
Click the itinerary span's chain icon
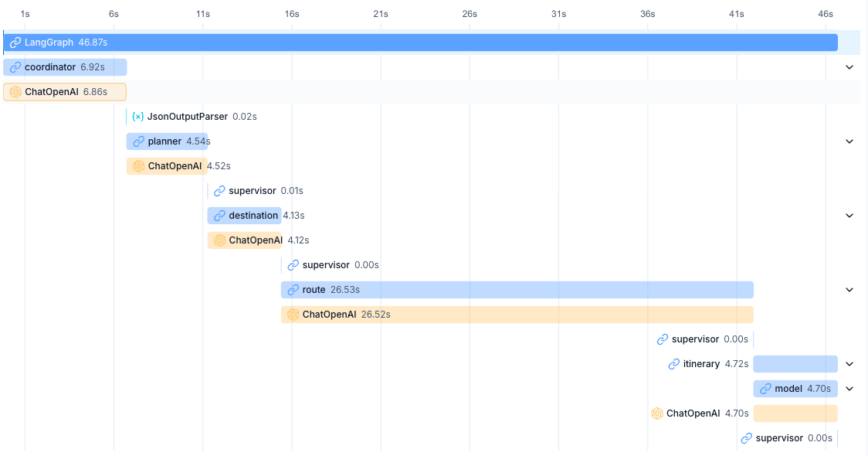click(x=674, y=364)
